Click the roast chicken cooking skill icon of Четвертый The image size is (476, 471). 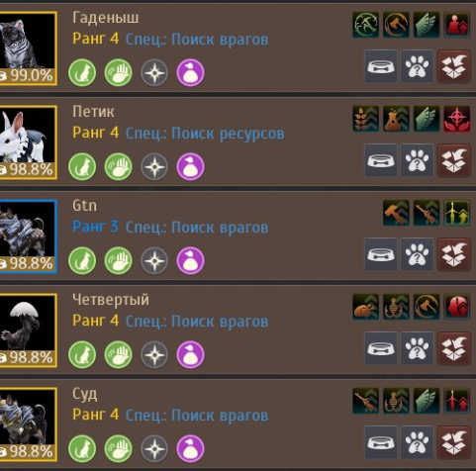pos(365,307)
